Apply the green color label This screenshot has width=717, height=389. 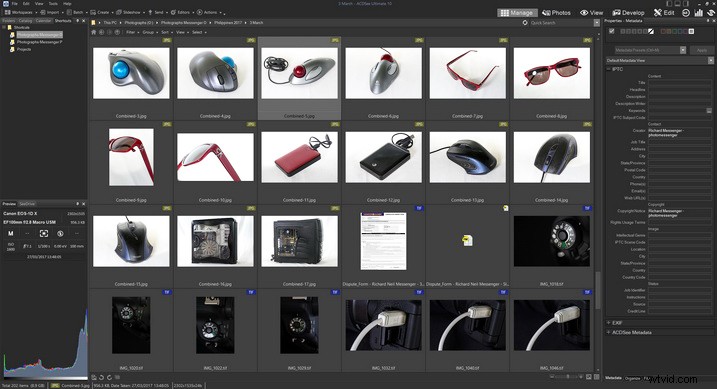point(675,32)
